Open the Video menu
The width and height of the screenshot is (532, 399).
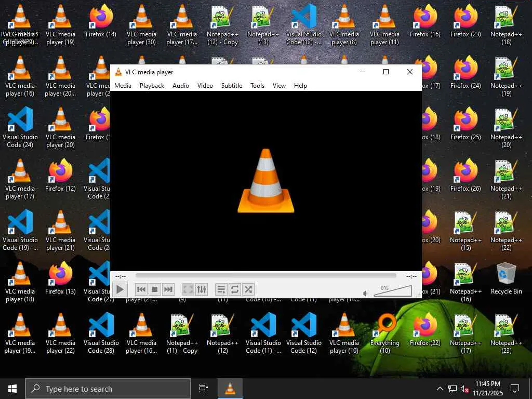tap(205, 86)
